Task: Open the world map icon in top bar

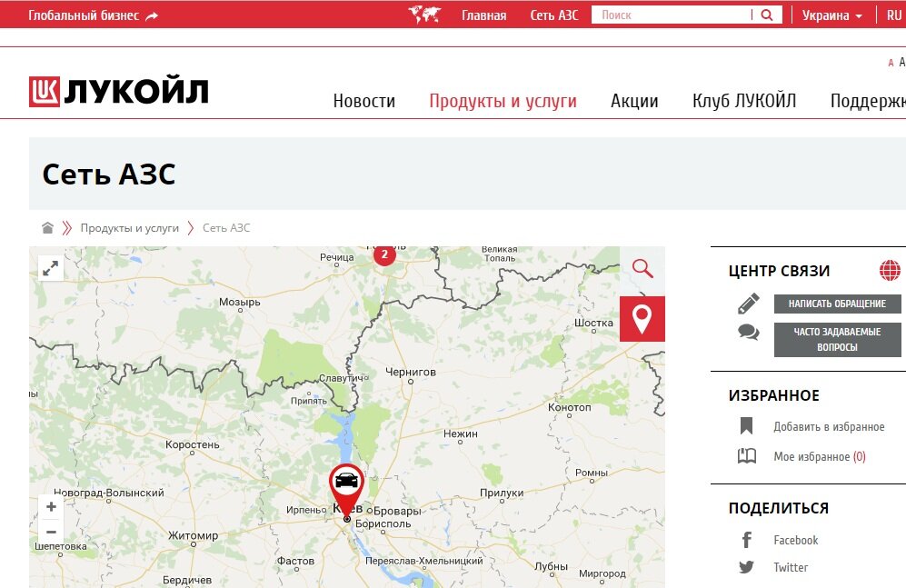Action: pyautogui.click(x=423, y=14)
